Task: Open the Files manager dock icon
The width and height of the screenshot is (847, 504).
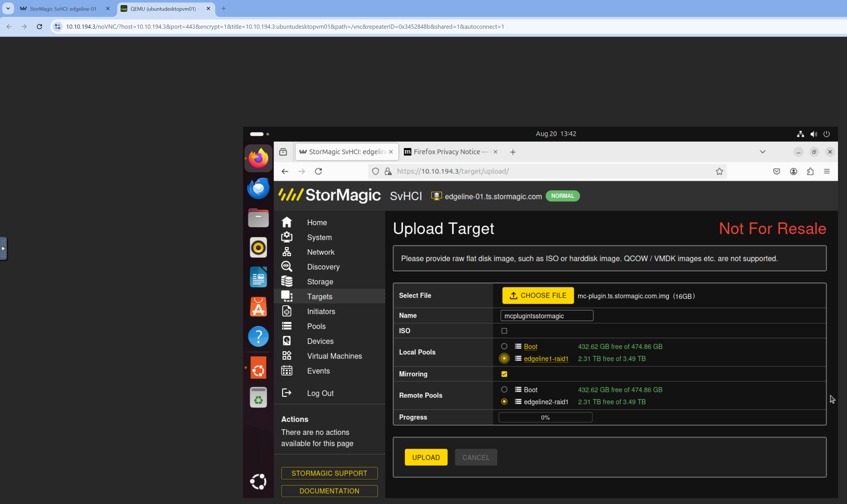Action: (258, 218)
